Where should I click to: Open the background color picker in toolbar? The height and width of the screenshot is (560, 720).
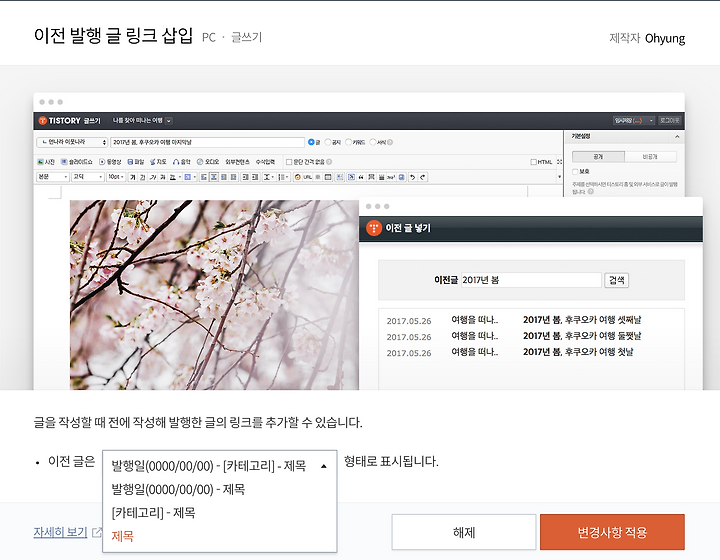point(190,177)
